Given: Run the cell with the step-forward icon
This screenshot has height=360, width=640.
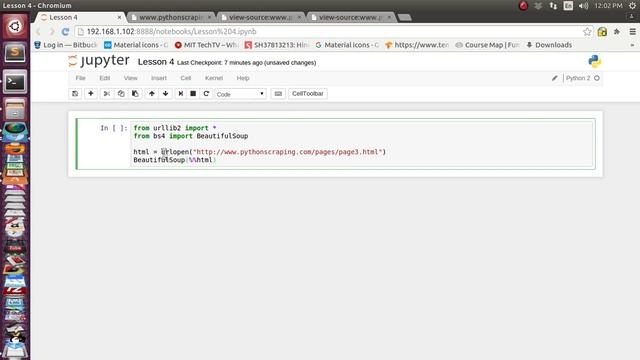Looking at the screenshot, I should (180, 93).
